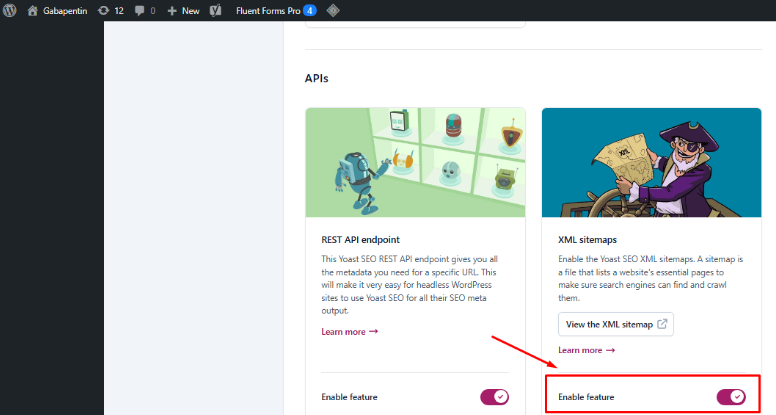Click the View the XML sitemap button
This screenshot has width=776, height=415.
(615, 324)
